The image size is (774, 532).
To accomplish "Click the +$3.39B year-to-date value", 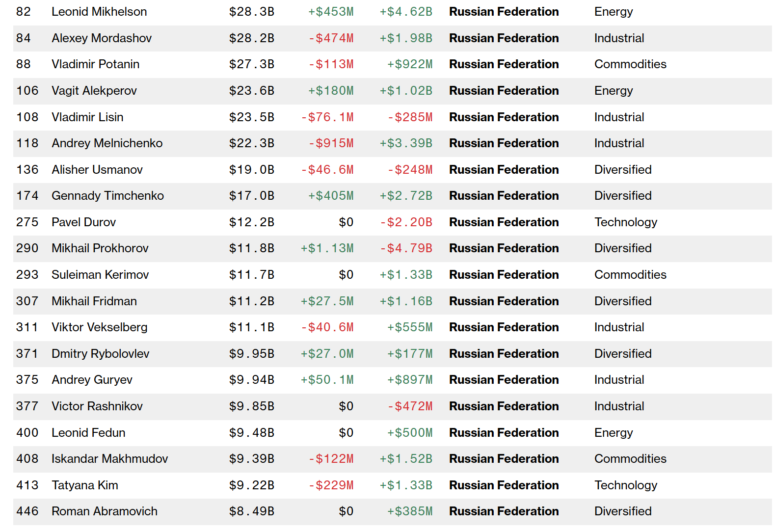I will click(406, 143).
